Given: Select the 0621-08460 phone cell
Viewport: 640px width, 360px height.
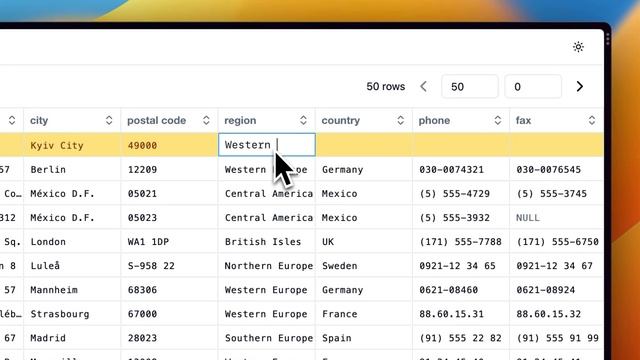Looking at the screenshot, I should point(461,290).
